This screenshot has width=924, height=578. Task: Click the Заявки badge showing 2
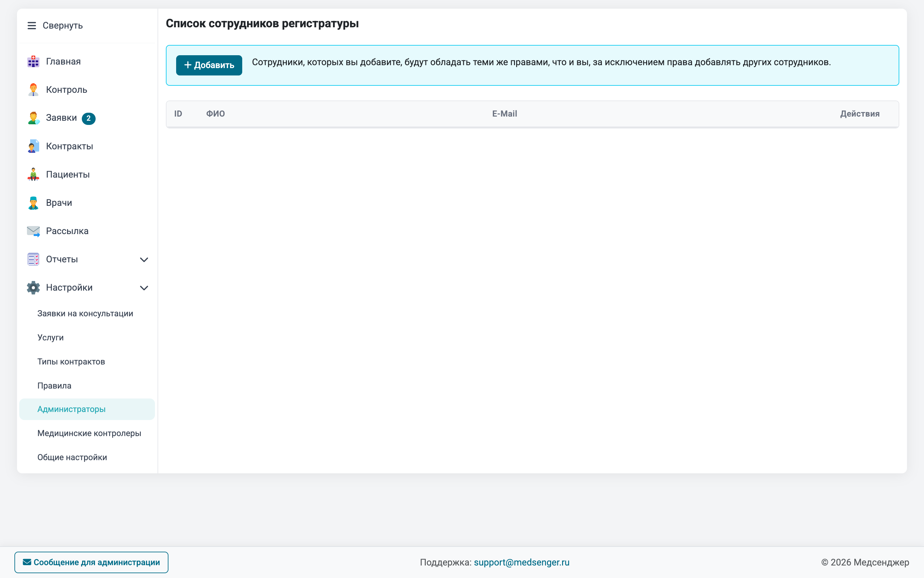point(89,118)
